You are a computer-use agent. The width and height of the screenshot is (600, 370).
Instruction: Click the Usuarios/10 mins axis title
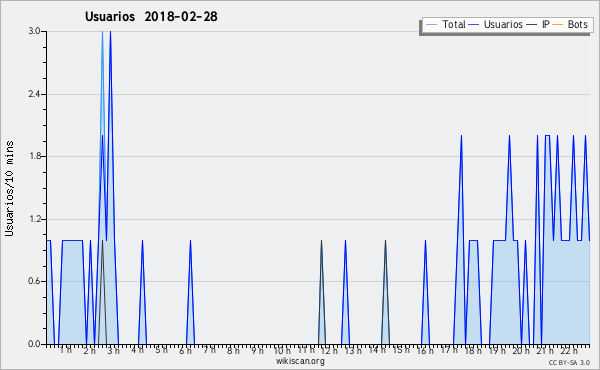(x=9, y=188)
